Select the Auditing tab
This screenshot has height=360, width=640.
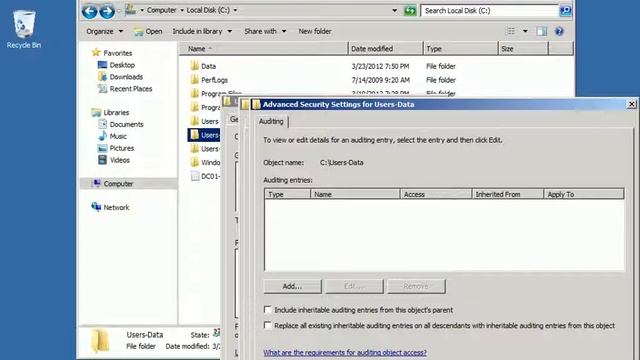271,121
